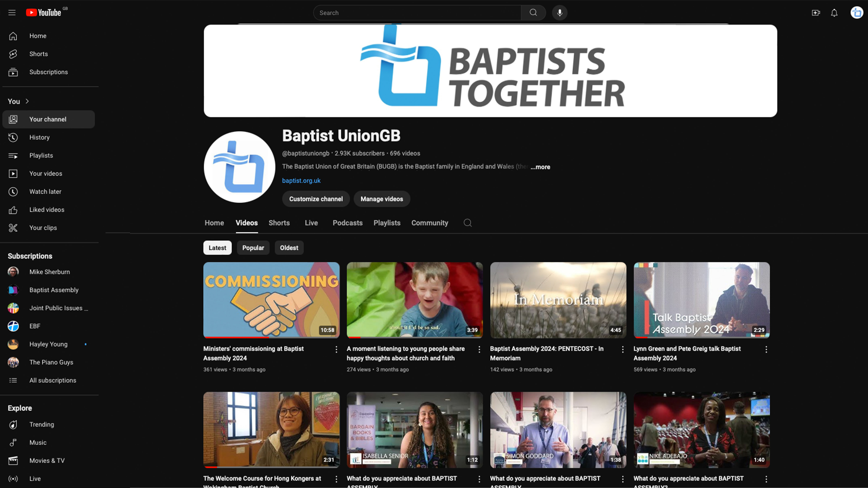
Task: Open the baptist.org.uk link
Action: [301, 181]
